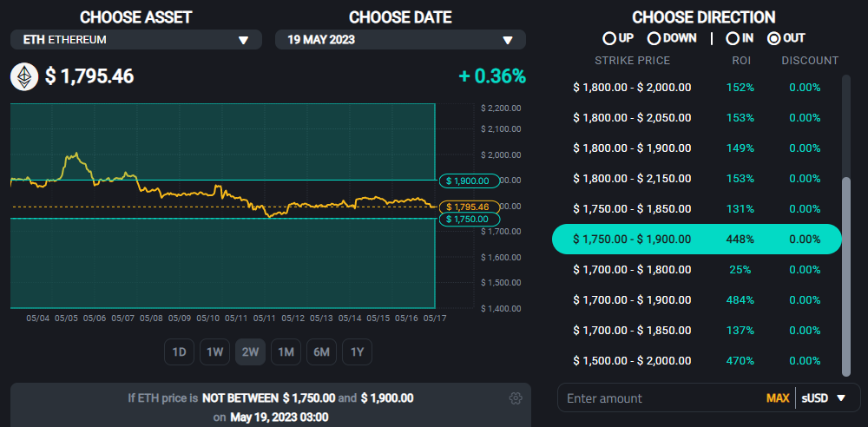Set chart range to 1Y
Image resolution: width=868 pixels, height=427 pixels.
357,351
